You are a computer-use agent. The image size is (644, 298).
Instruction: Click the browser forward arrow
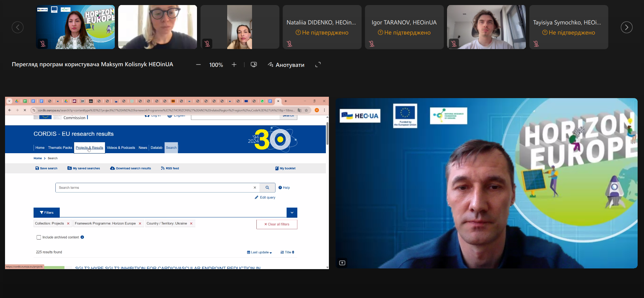(x=17, y=110)
